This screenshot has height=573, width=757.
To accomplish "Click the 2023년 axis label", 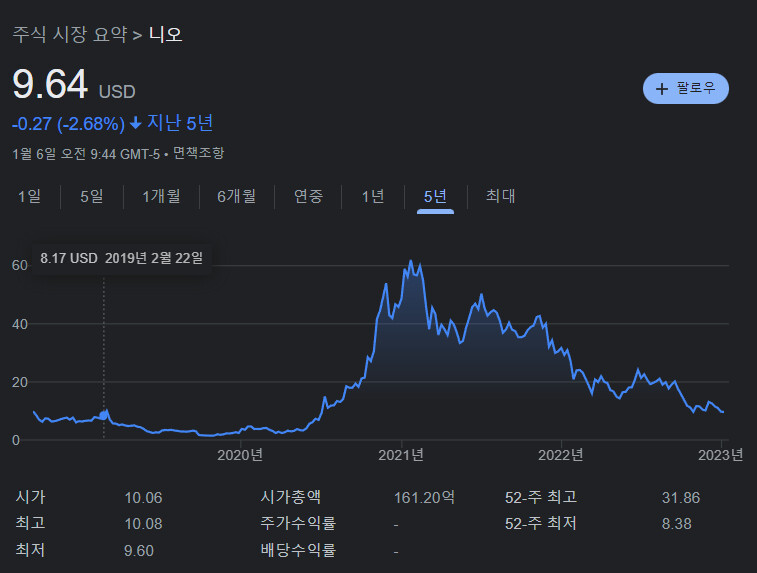I will point(721,455).
